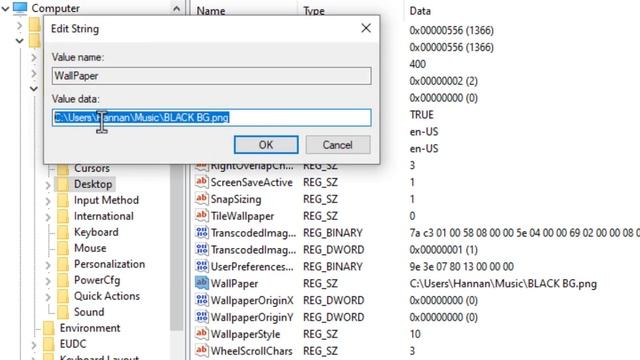
Task: Expand the Quick Actions key
Action: click(48, 297)
